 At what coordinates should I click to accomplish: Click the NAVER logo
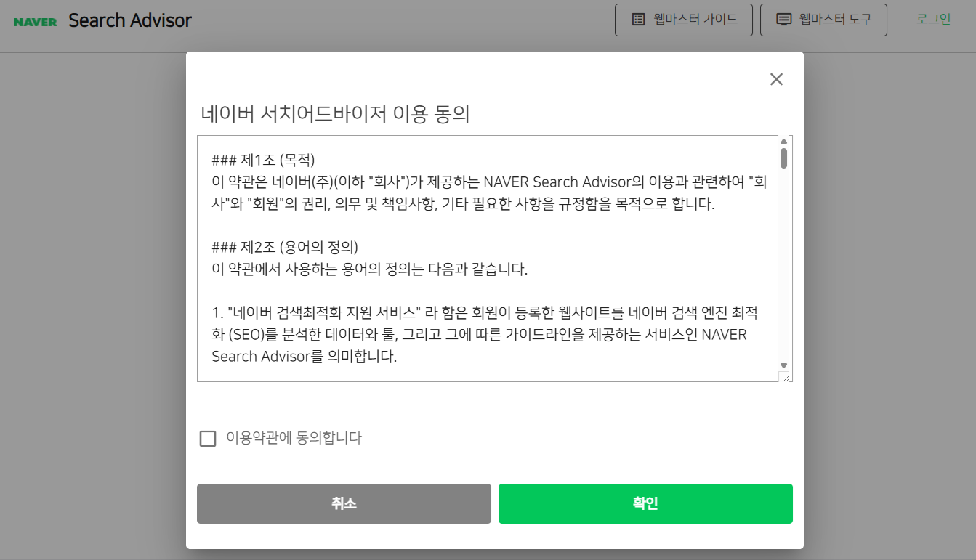[x=36, y=20]
